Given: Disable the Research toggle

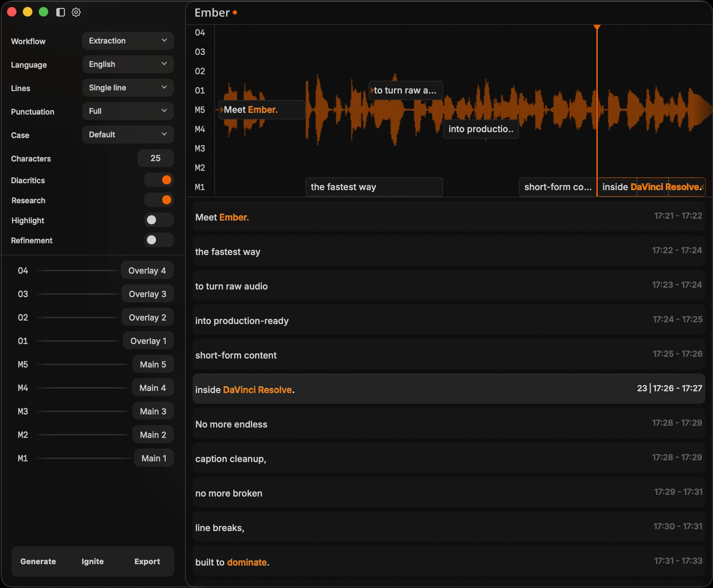Looking at the screenshot, I should [159, 200].
